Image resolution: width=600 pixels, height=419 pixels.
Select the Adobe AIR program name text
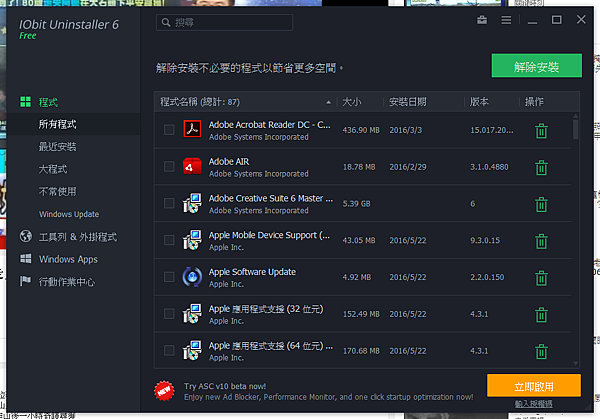(x=229, y=161)
